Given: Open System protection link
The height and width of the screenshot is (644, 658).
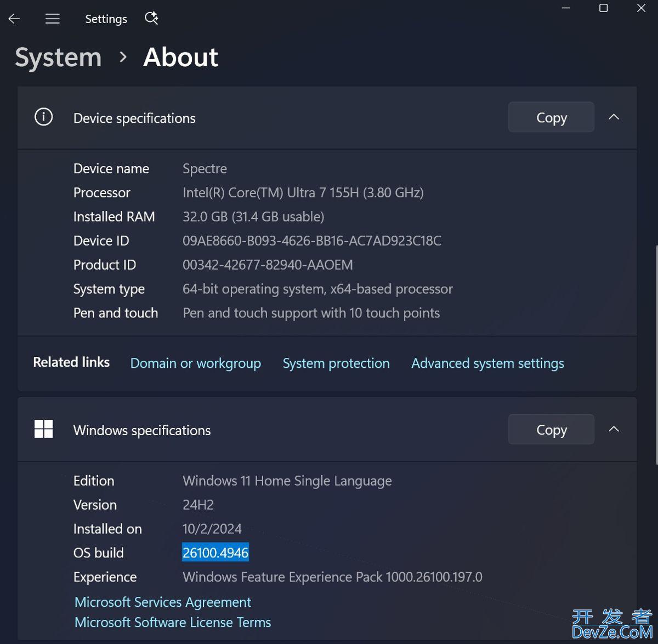Looking at the screenshot, I should tap(336, 363).
